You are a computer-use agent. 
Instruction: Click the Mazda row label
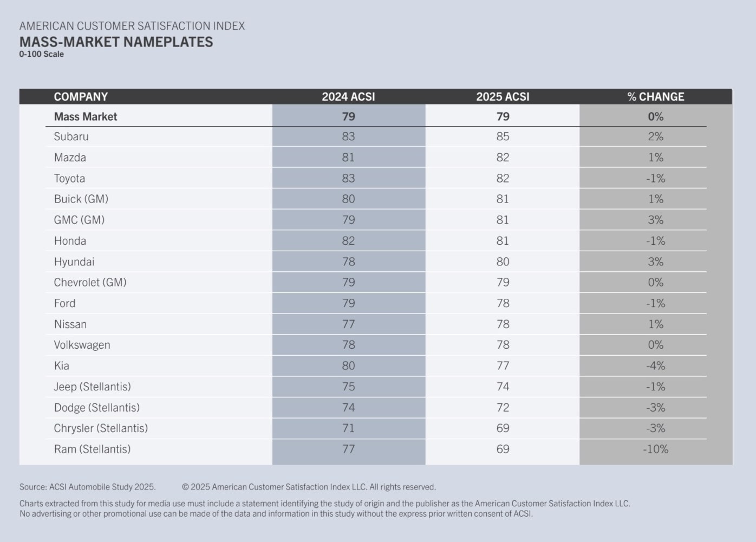point(70,158)
